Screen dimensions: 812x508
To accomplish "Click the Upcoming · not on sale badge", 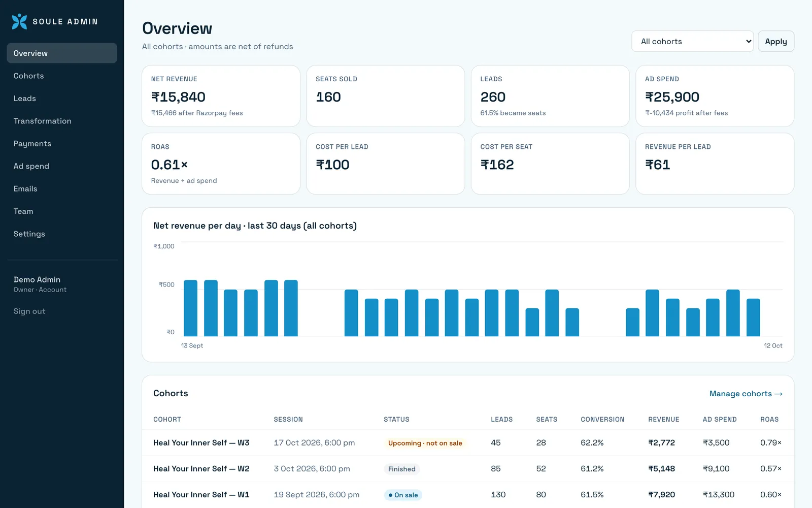I will (425, 443).
